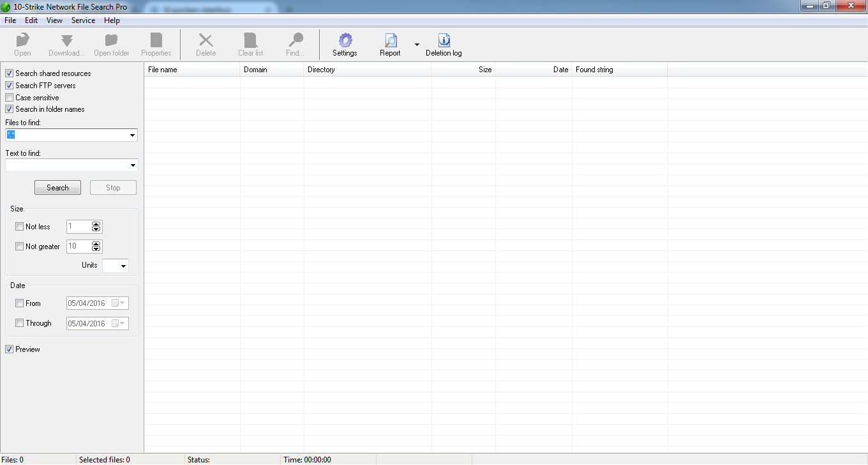Check the From date filter
The width and height of the screenshot is (868, 465).
pyautogui.click(x=20, y=303)
